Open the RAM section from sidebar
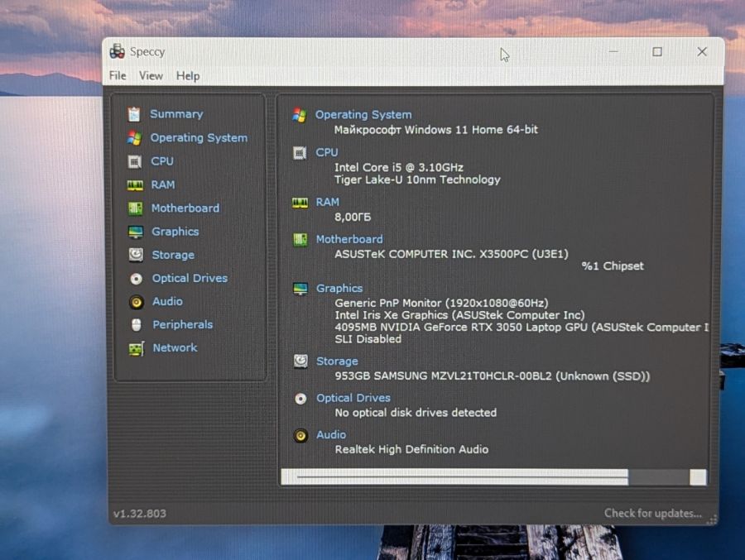Viewport: 745px width, 560px height. pos(163,184)
